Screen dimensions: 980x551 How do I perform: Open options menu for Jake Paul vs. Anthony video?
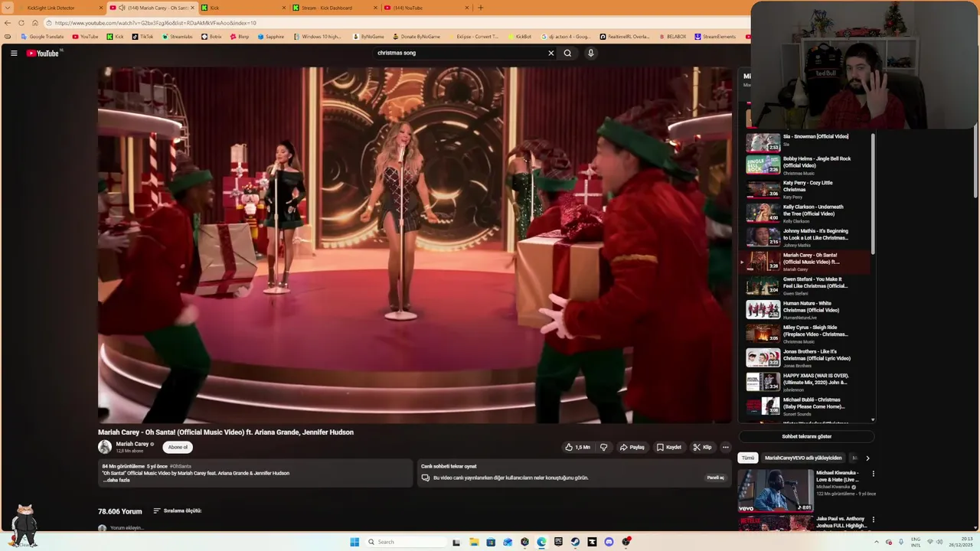873,520
